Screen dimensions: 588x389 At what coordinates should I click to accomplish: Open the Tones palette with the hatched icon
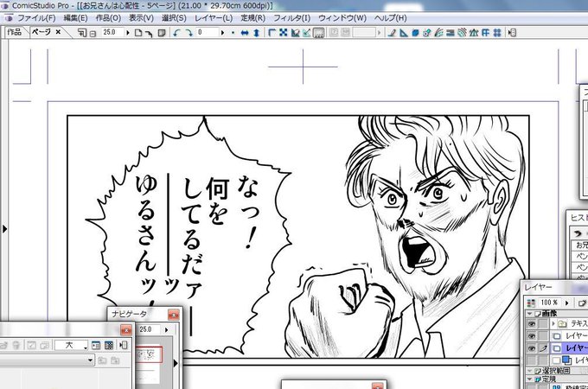click(462, 33)
